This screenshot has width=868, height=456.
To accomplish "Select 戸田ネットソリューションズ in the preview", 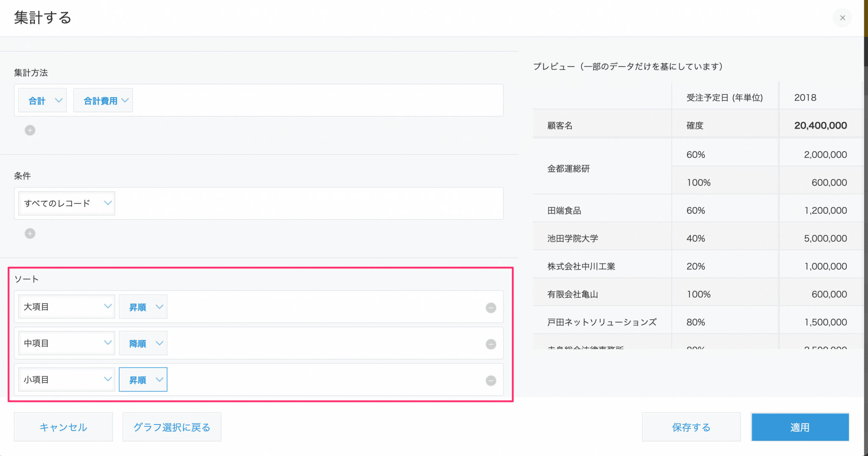I will click(x=602, y=322).
